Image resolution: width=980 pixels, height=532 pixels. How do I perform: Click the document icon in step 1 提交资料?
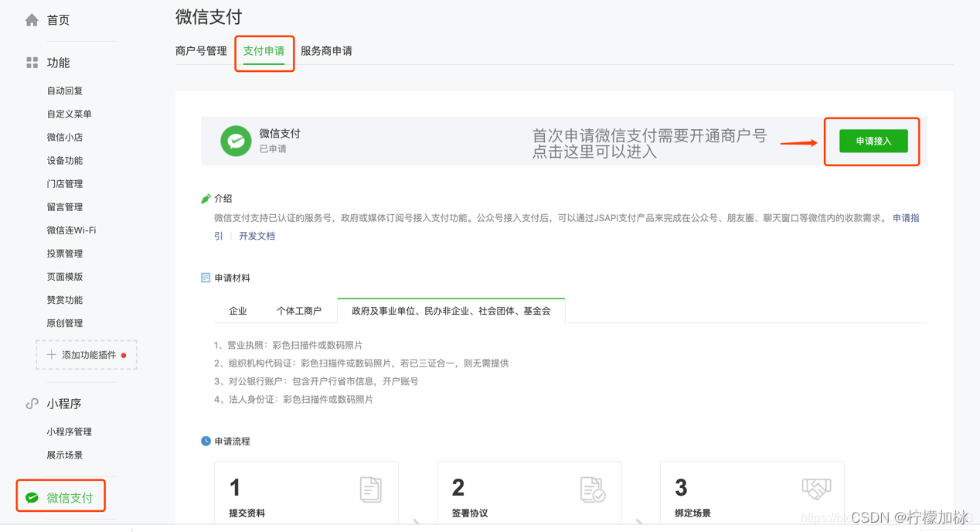[x=371, y=489]
